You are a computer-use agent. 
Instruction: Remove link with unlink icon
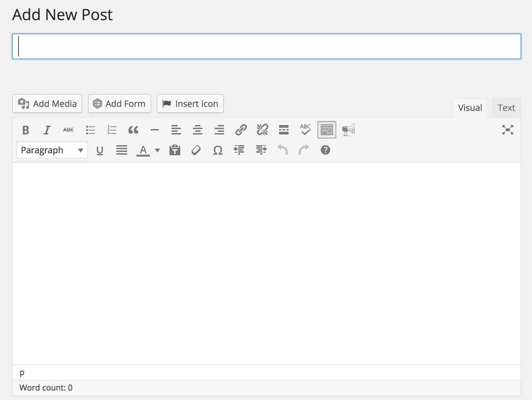262,130
